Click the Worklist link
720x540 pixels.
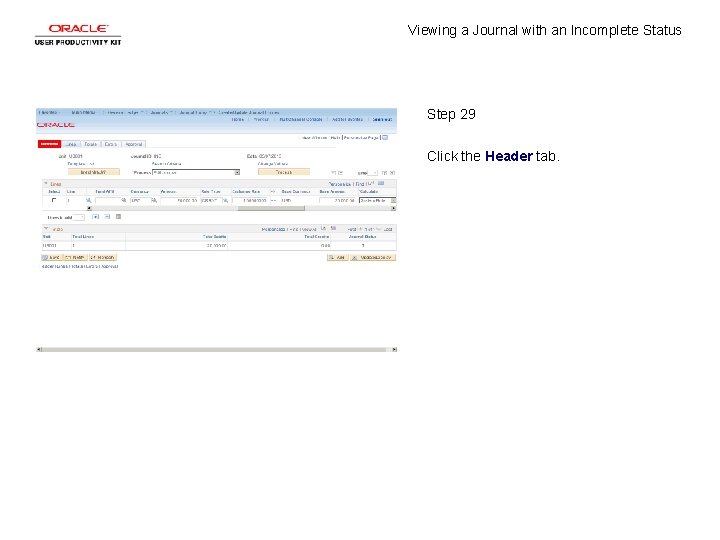[261, 119]
